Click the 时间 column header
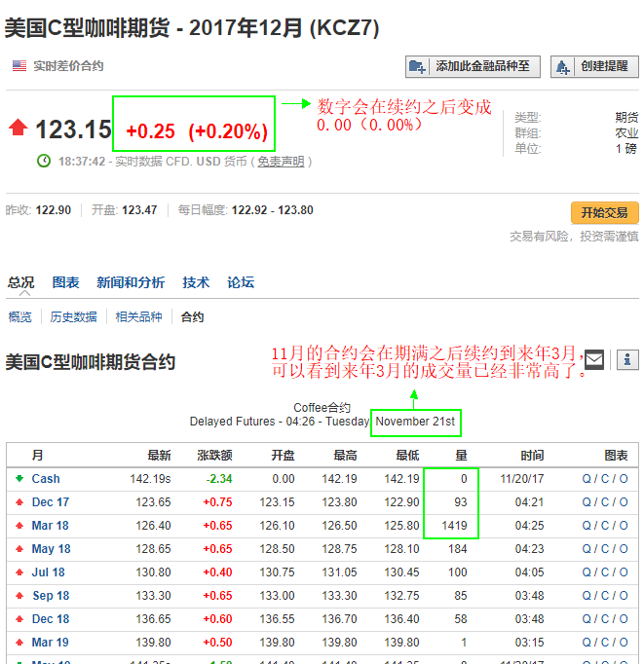 pos(532,456)
